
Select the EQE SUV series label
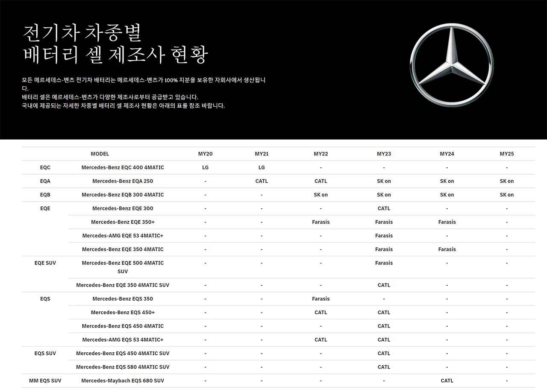pyautogui.click(x=45, y=263)
